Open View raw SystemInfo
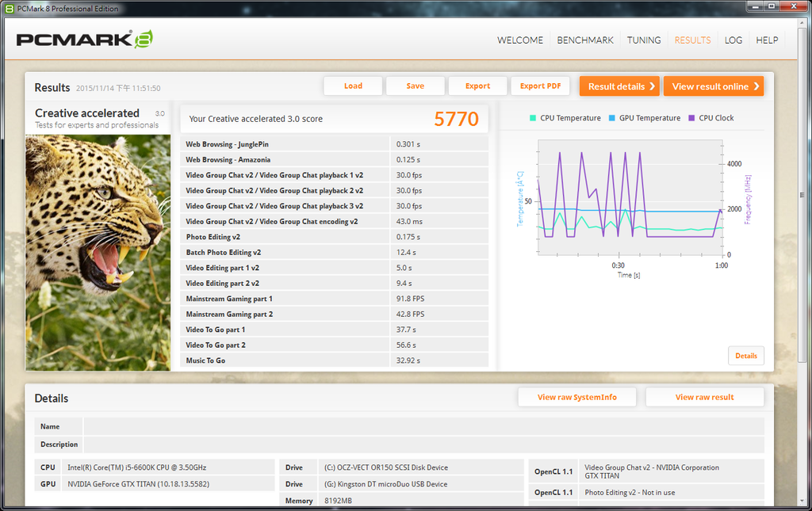The width and height of the screenshot is (812, 511). [576, 397]
